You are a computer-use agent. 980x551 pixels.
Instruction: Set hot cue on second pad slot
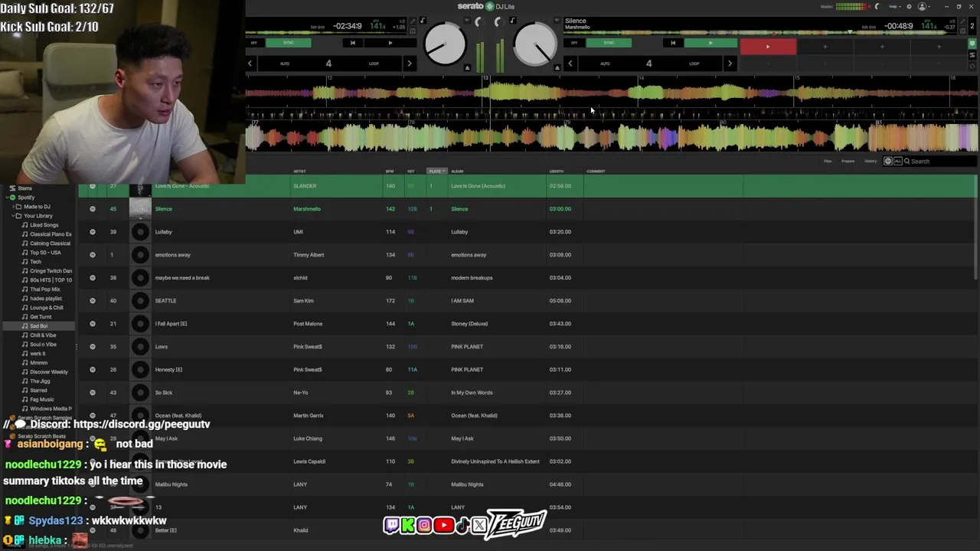[825, 47]
